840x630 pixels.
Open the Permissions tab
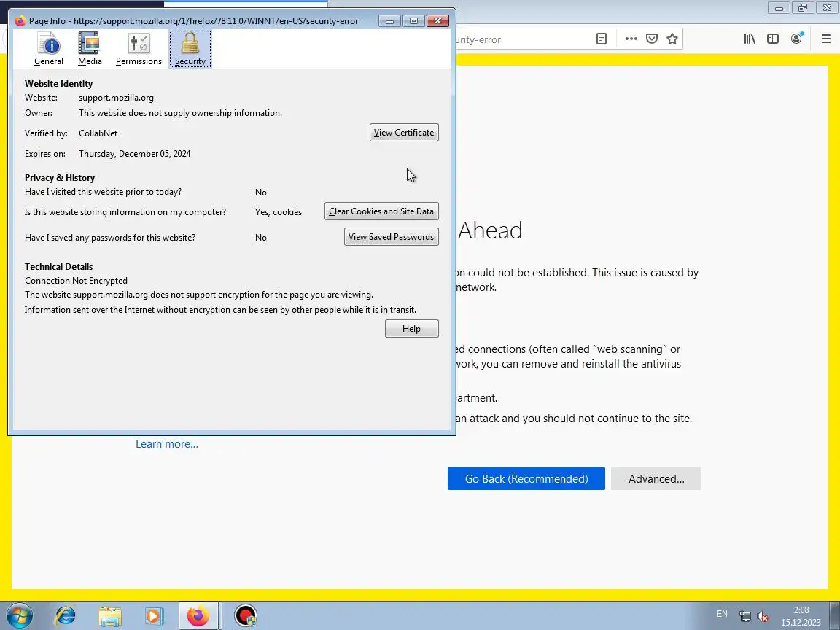click(139, 49)
